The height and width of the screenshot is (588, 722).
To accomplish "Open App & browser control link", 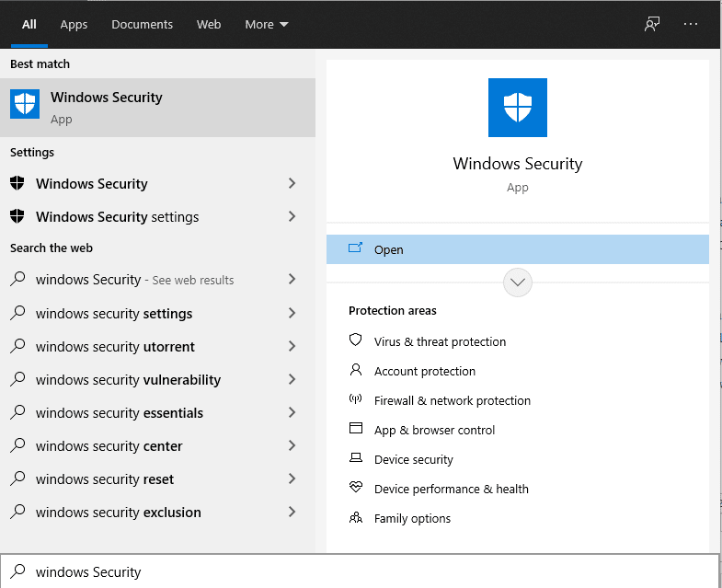I will 434,430.
